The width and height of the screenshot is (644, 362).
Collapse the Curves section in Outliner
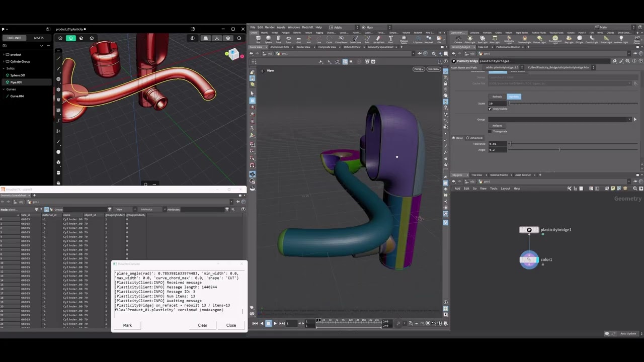[x=4, y=89]
